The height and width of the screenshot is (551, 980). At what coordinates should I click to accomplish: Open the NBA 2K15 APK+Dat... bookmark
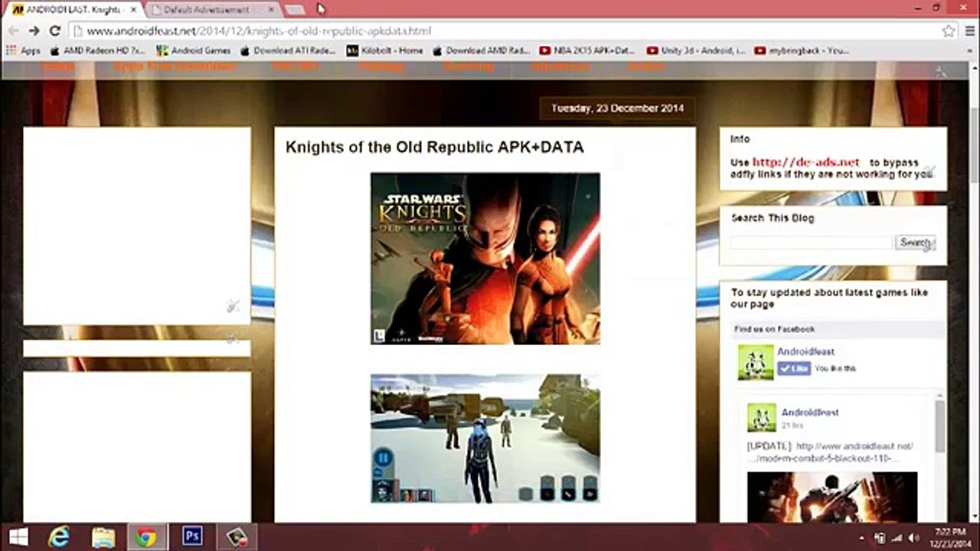pyautogui.click(x=586, y=51)
